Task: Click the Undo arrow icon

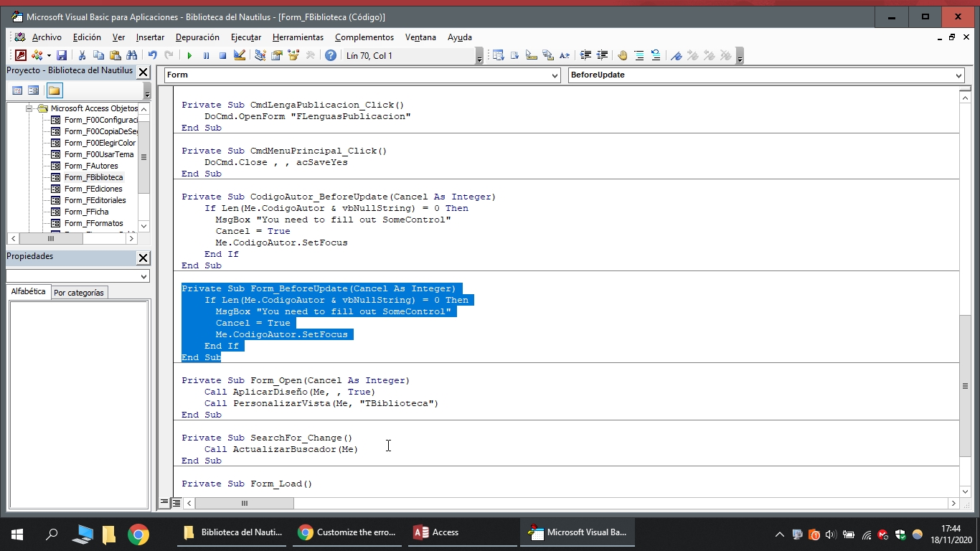Action: (x=152, y=55)
